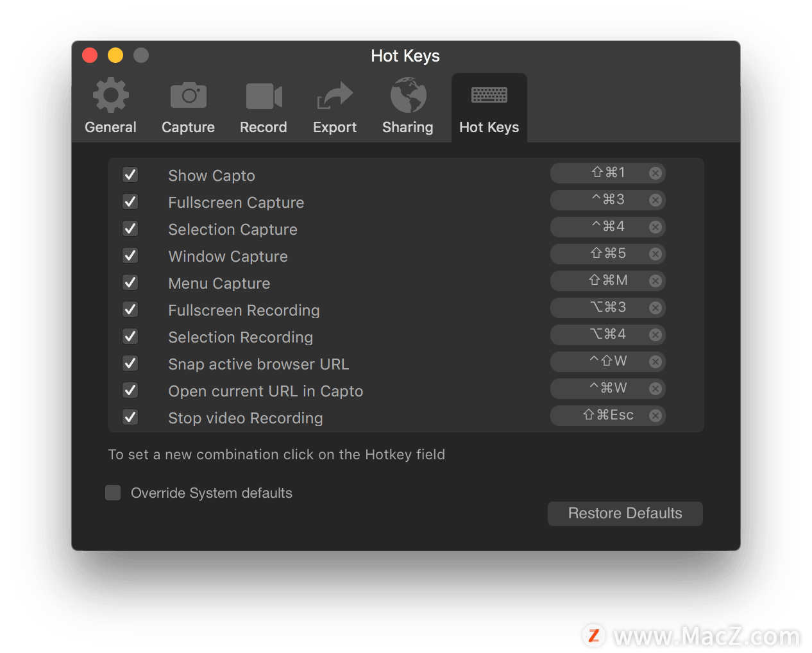Select the Open current URL in Capto label
This screenshot has height=653, width=812.
266,391
